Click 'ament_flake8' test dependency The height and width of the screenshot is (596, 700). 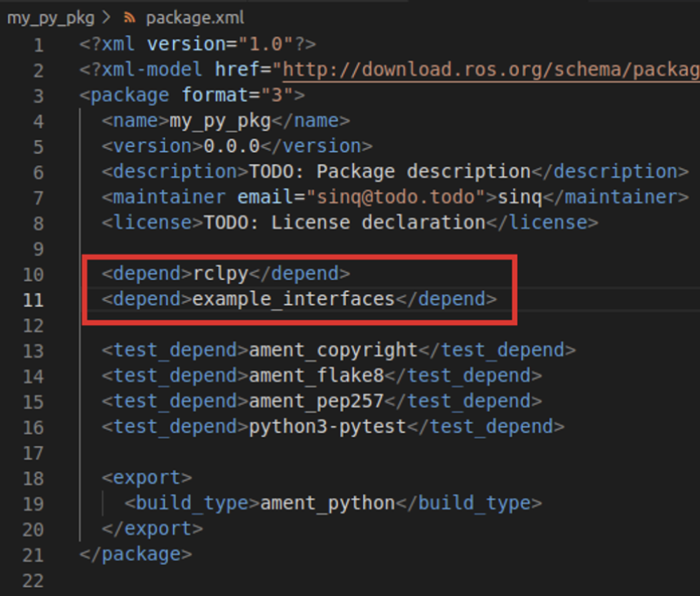pyautogui.click(x=317, y=376)
